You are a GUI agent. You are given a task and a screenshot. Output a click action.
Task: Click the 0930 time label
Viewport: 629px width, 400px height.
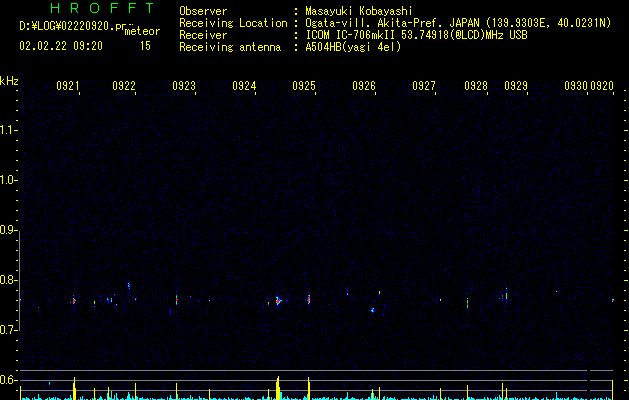tap(576, 85)
